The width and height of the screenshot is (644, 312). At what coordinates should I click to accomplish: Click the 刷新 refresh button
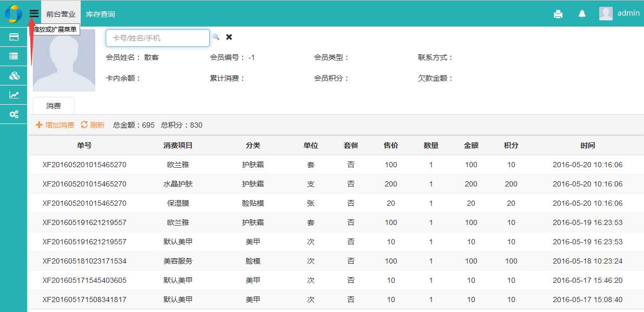(x=93, y=125)
